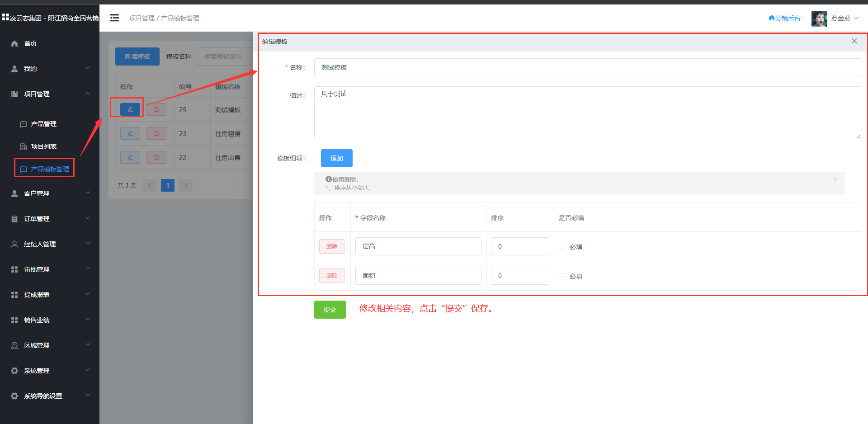The width and height of the screenshot is (868, 424).
Task: Expand the 区域管理 menu chevron
Action: click(88, 345)
